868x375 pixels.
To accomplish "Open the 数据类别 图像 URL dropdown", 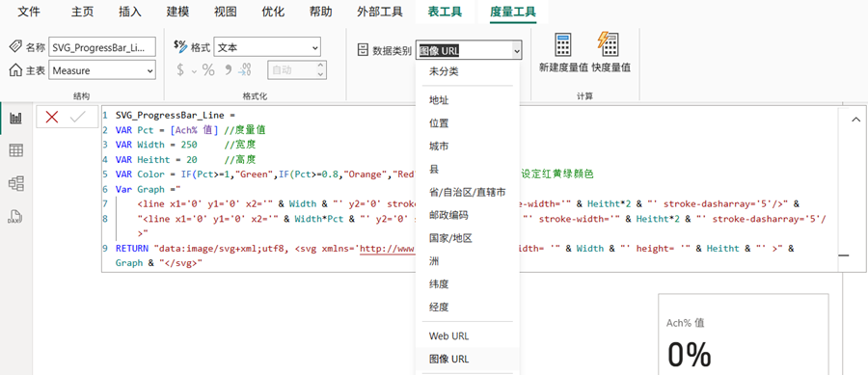I will click(469, 51).
